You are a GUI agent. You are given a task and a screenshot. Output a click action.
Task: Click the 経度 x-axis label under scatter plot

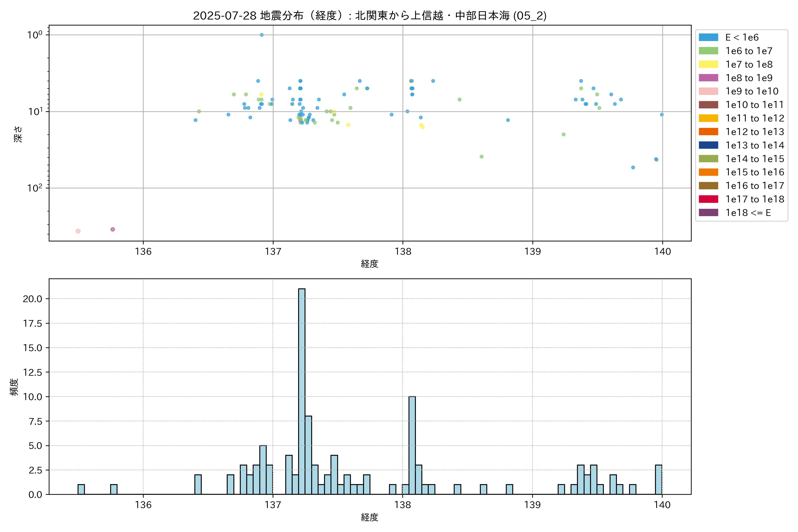370,264
